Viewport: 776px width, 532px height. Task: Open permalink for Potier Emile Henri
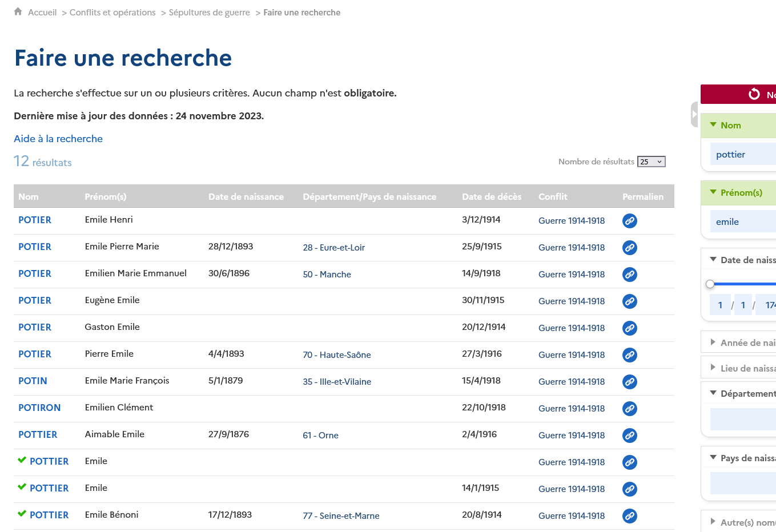click(x=629, y=221)
